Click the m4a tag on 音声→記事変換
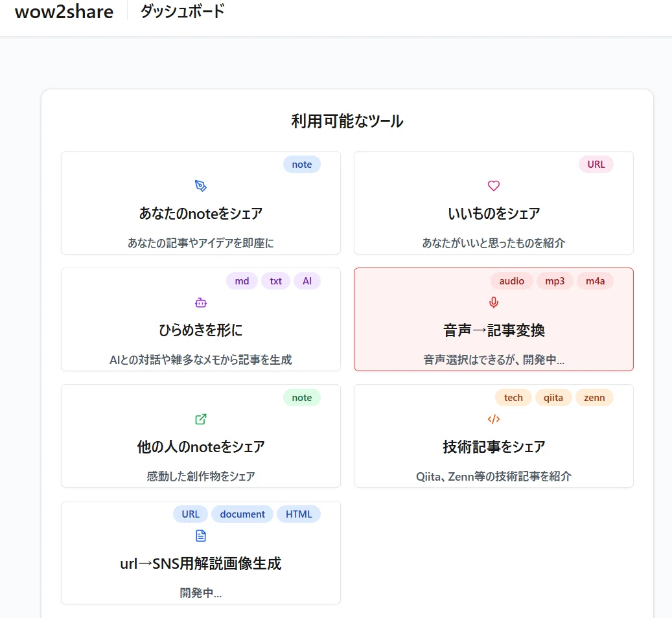 [596, 281]
